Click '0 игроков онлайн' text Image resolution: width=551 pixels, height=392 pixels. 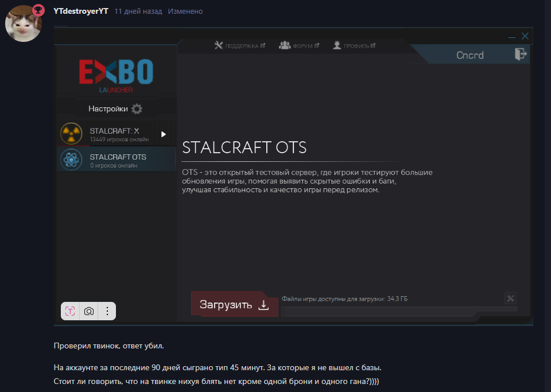[114, 165]
